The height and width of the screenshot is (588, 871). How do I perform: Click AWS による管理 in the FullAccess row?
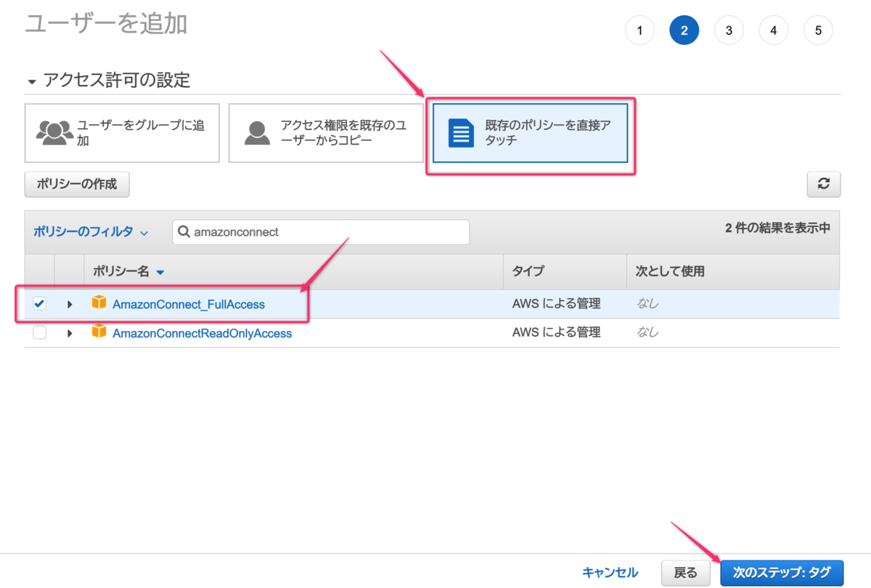point(557,303)
